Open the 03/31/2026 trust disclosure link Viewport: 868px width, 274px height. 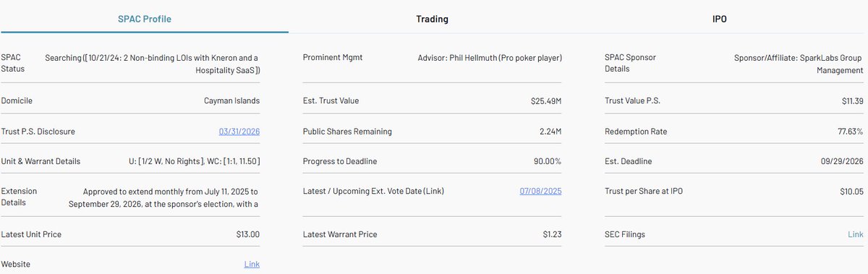point(239,132)
